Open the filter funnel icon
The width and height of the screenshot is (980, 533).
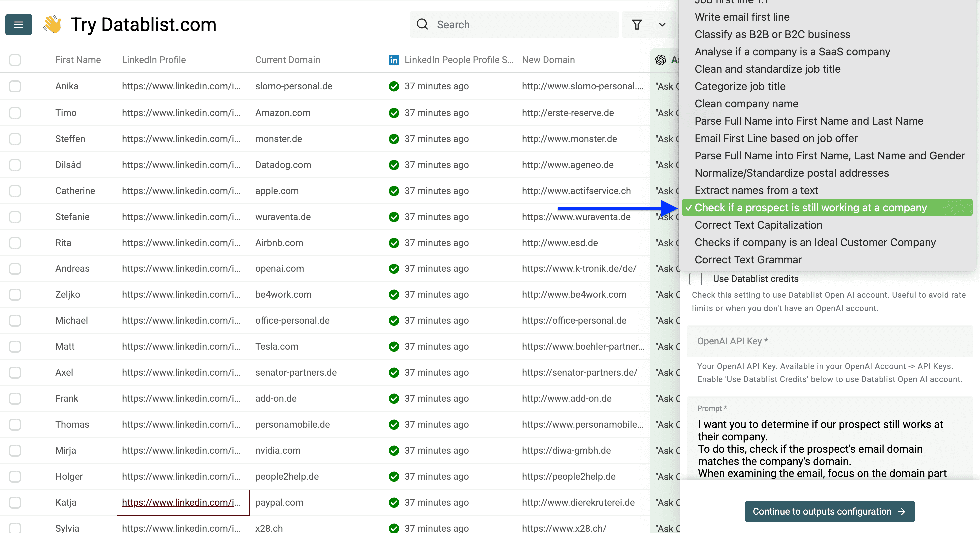(x=637, y=25)
